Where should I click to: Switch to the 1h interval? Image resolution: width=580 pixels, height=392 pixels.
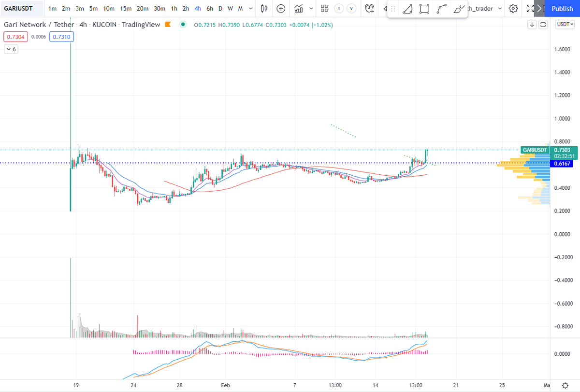coord(174,8)
